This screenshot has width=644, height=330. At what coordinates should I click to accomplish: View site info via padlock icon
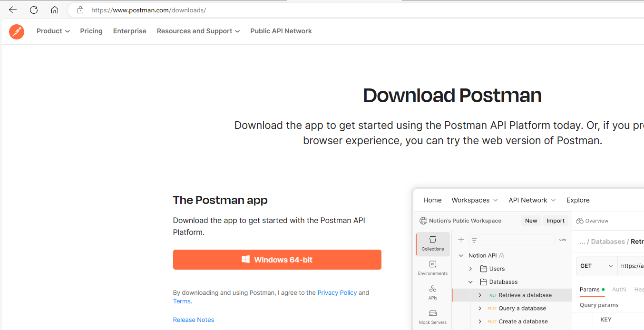pyautogui.click(x=80, y=10)
